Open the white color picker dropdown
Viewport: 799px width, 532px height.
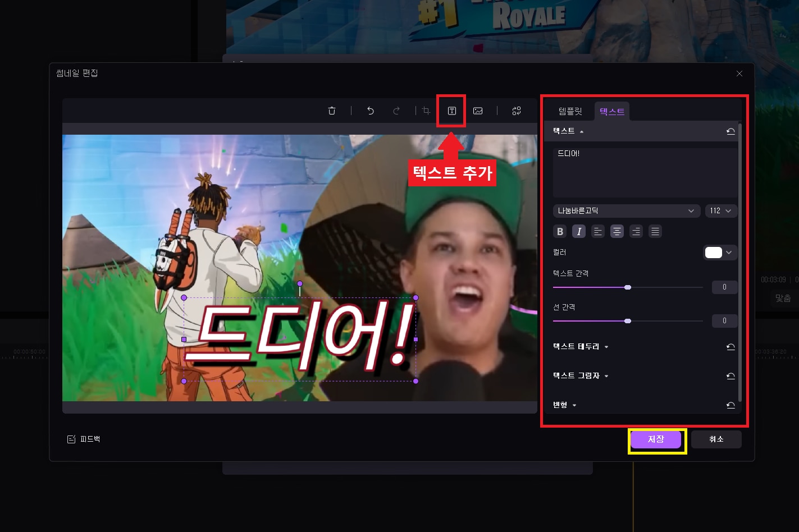(720, 253)
